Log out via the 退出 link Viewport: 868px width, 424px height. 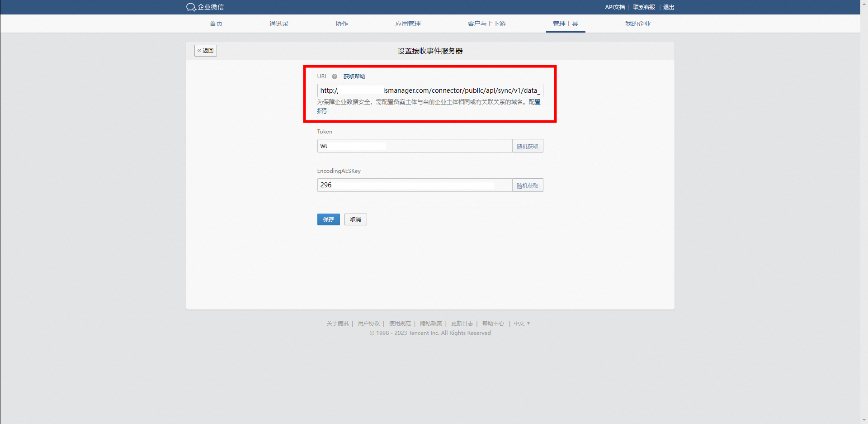click(x=669, y=7)
